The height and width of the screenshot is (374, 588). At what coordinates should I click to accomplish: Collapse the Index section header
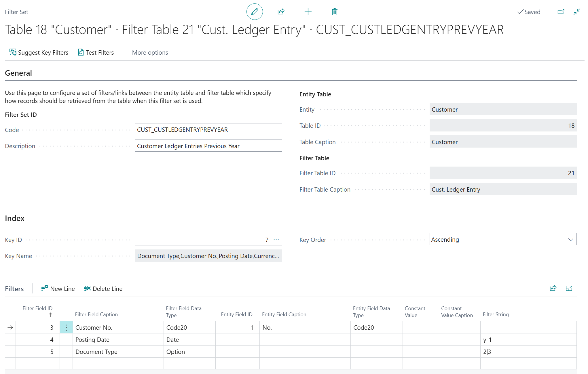[x=15, y=218]
